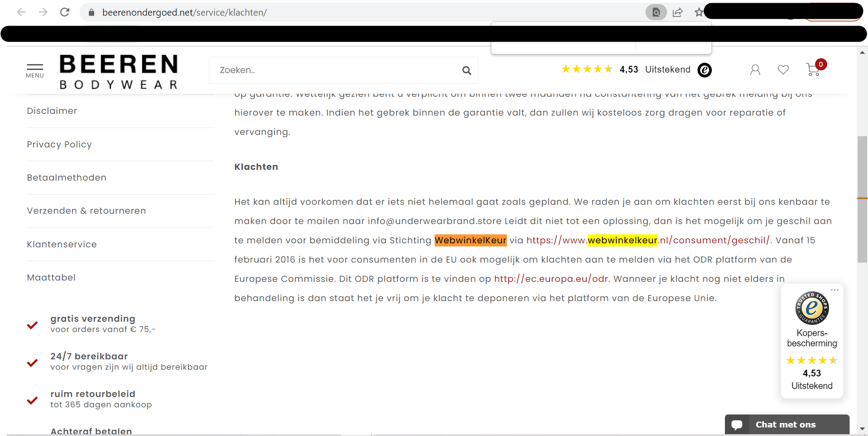Click the Trusted Shops badge in header
The image size is (868, 436).
(x=704, y=70)
